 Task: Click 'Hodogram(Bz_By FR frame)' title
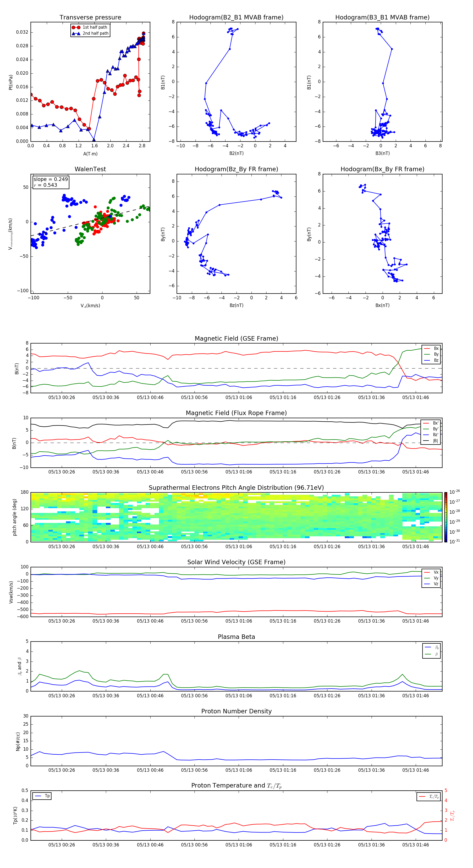click(x=236, y=169)
